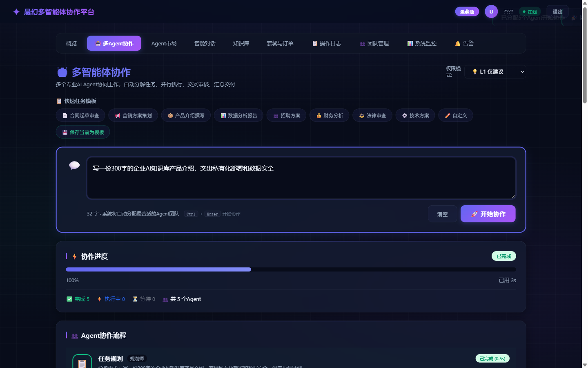Open the 套餐与订单 tab
The height and width of the screenshot is (368, 588).
point(280,43)
